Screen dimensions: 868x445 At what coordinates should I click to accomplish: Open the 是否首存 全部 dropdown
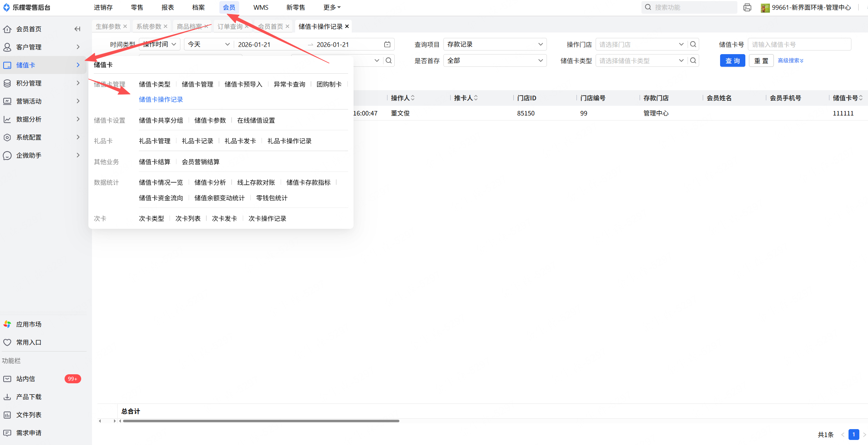pos(495,61)
